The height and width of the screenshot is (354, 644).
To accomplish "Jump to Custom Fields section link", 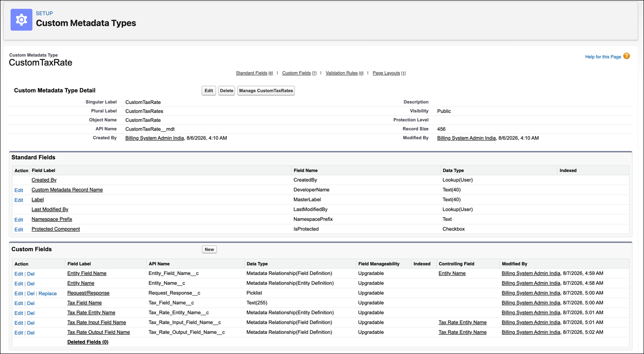I will (296, 73).
